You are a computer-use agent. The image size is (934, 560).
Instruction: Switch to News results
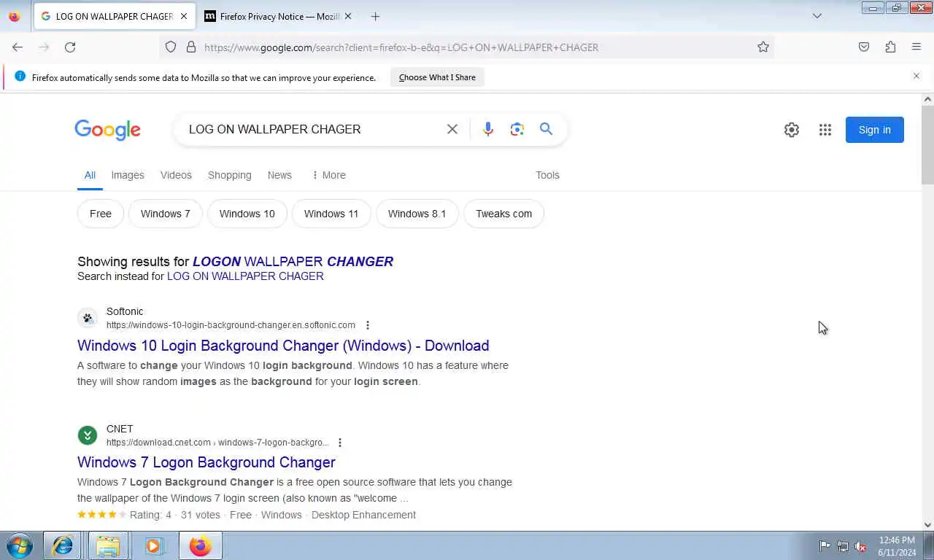tap(279, 175)
